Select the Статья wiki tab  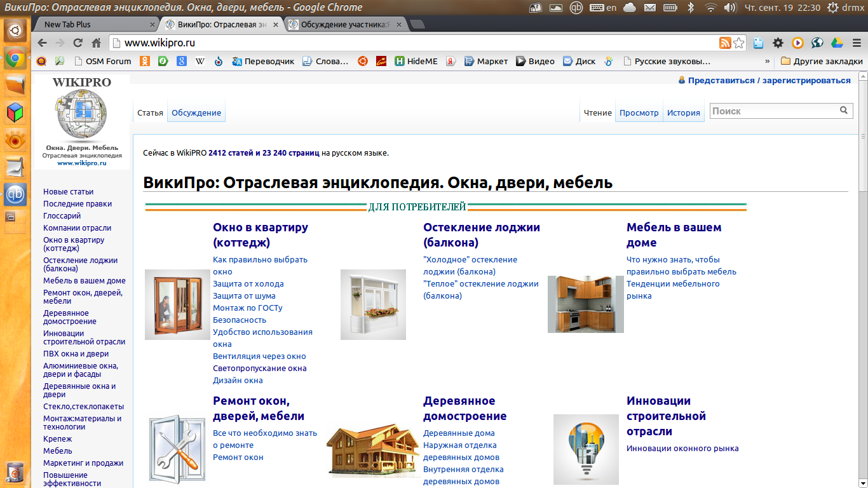[150, 112]
